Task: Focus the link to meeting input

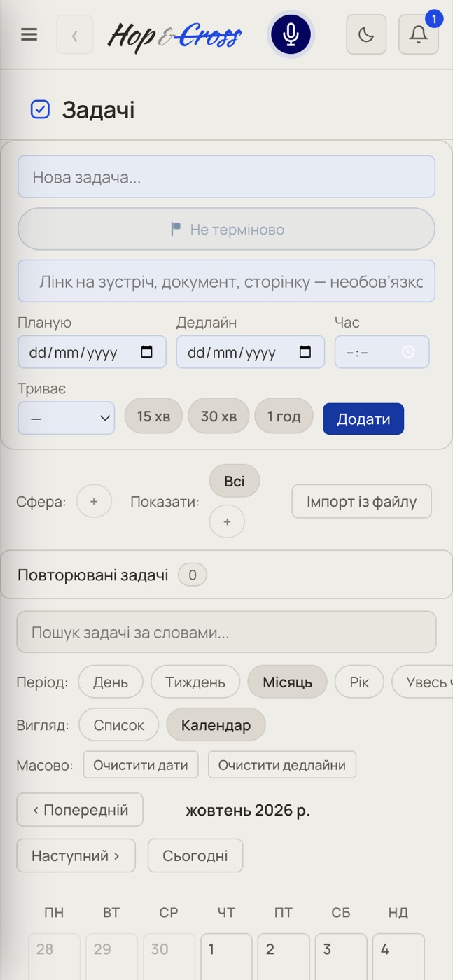Action: point(226,281)
